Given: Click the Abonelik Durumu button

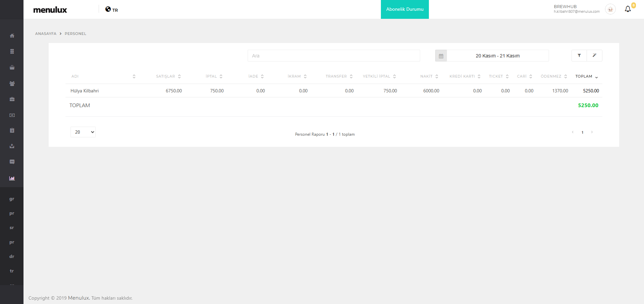Looking at the screenshot, I should coord(405,9).
